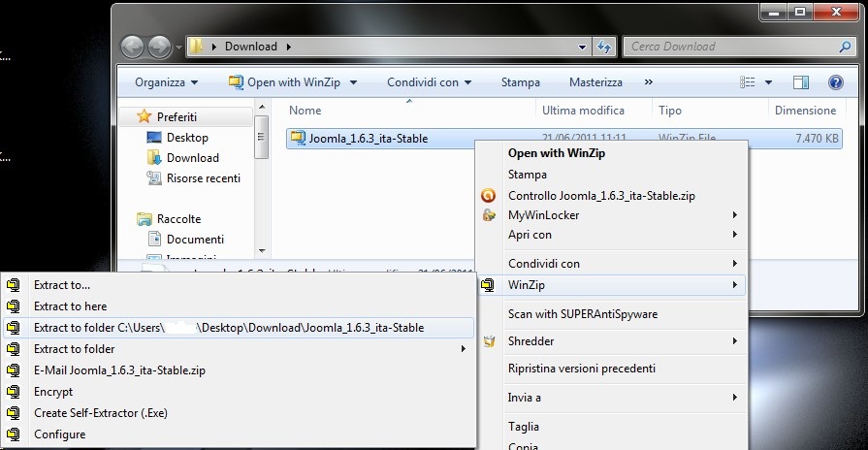Click the WinZip icon beside Create Self-Extractor
This screenshot has height=450, width=868.
pyautogui.click(x=14, y=413)
